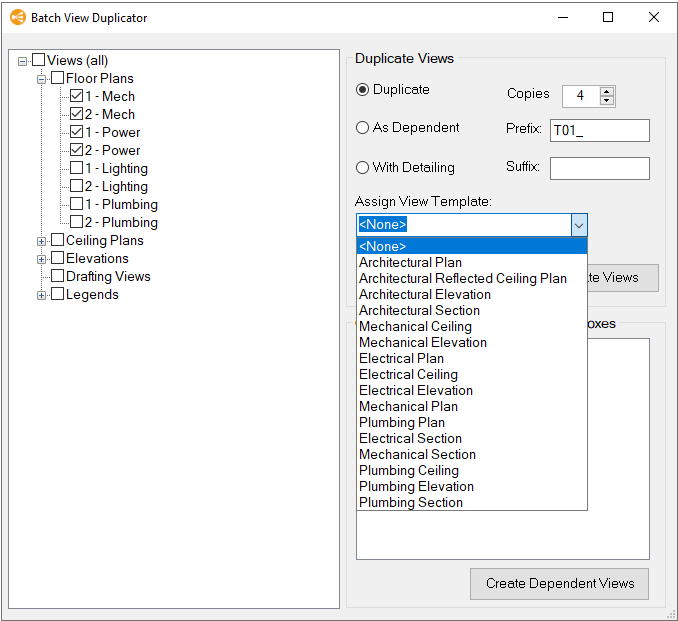Check the Ceiling Plans checkbox
678x621 pixels.
tap(58, 240)
